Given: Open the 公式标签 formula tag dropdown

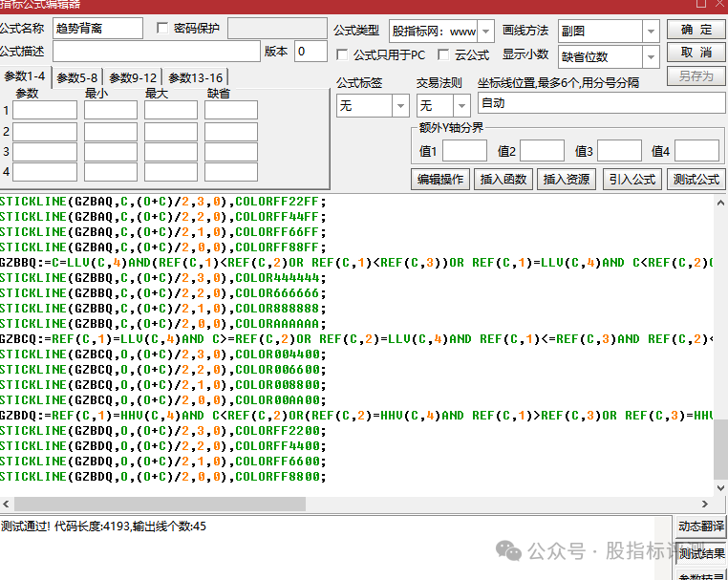Looking at the screenshot, I should pos(400,106).
